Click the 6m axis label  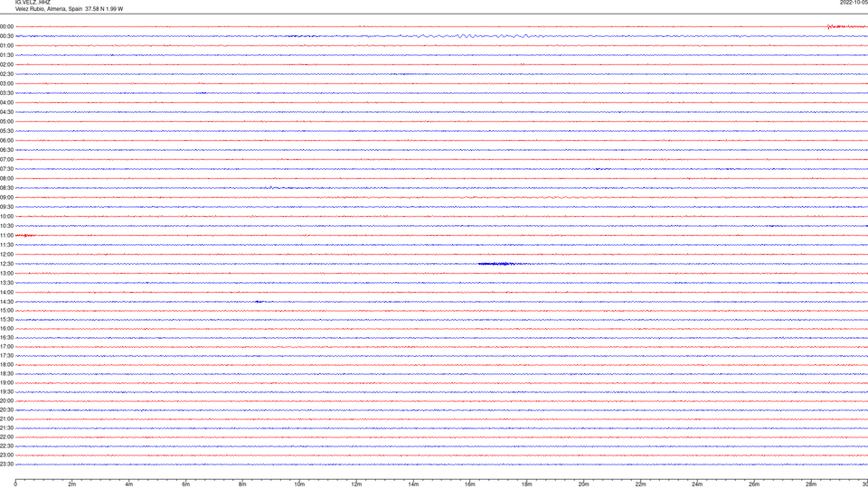point(186,484)
